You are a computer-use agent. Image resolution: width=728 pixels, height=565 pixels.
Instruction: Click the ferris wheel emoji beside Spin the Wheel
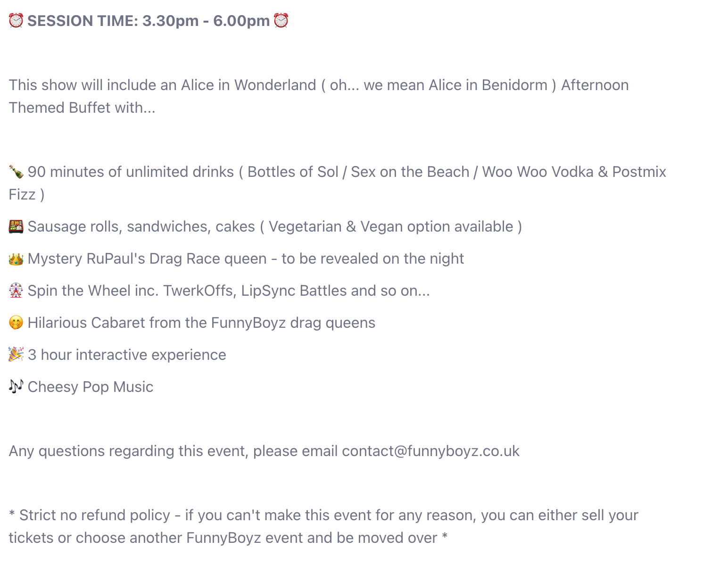(16, 291)
